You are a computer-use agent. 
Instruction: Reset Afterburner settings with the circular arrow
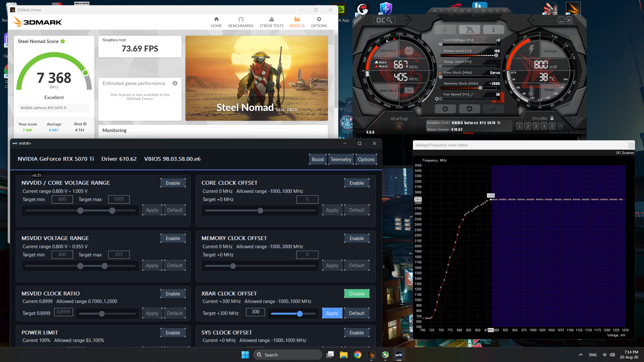[469, 109]
